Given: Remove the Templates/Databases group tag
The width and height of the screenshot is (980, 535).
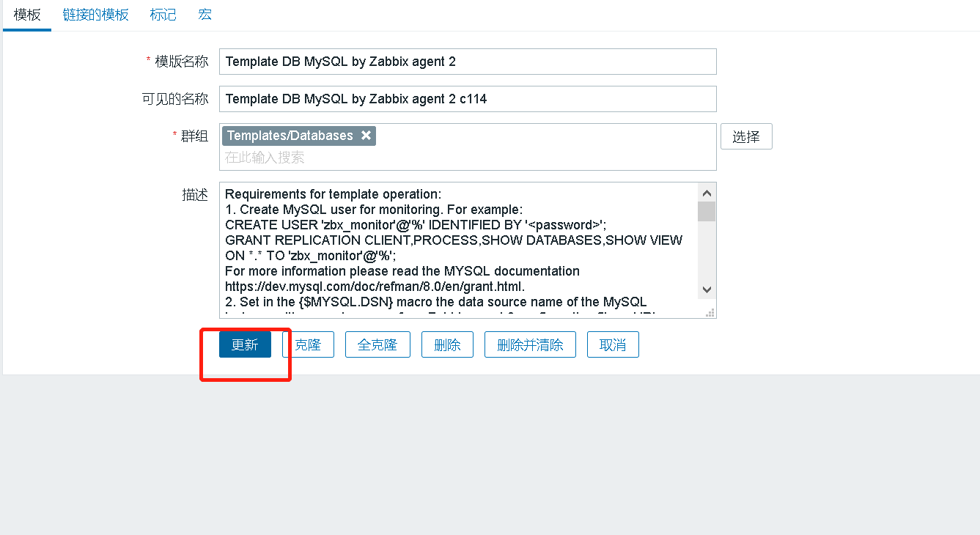Looking at the screenshot, I should (366, 136).
